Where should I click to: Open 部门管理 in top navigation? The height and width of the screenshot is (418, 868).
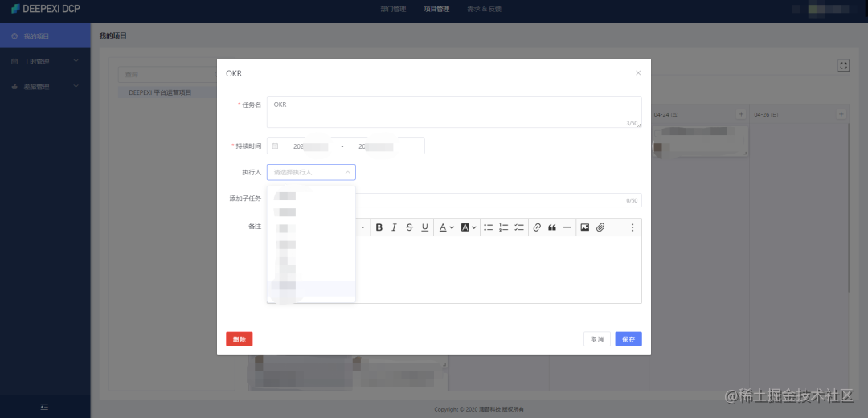[x=394, y=10]
